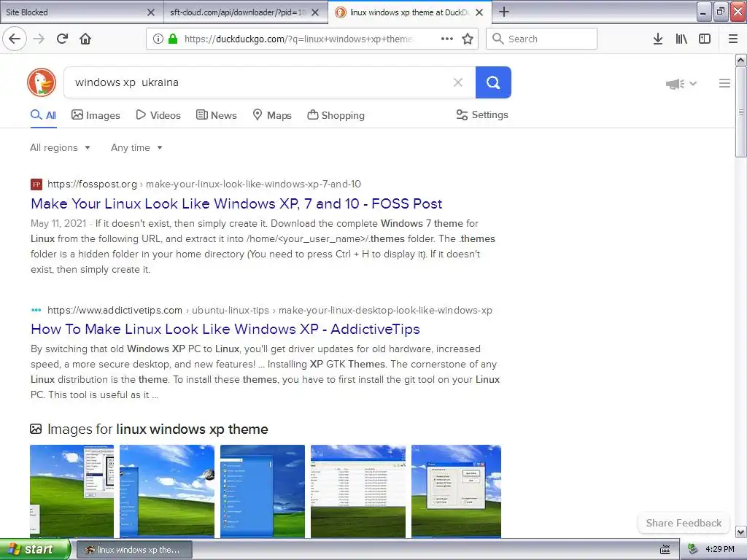
Task: Click the page scrollbar down arrow
Action: pyautogui.click(x=741, y=532)
